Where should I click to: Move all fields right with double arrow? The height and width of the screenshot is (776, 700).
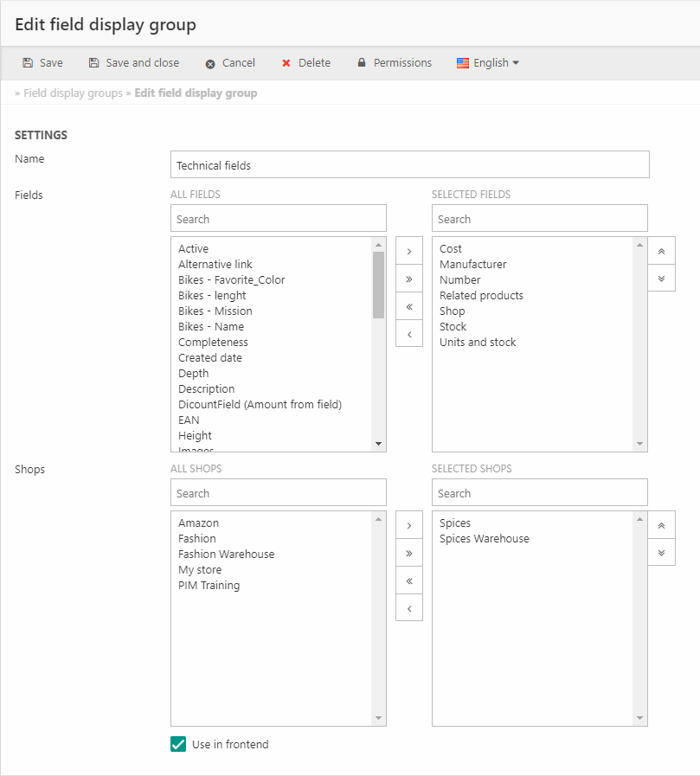coord(408,279)
